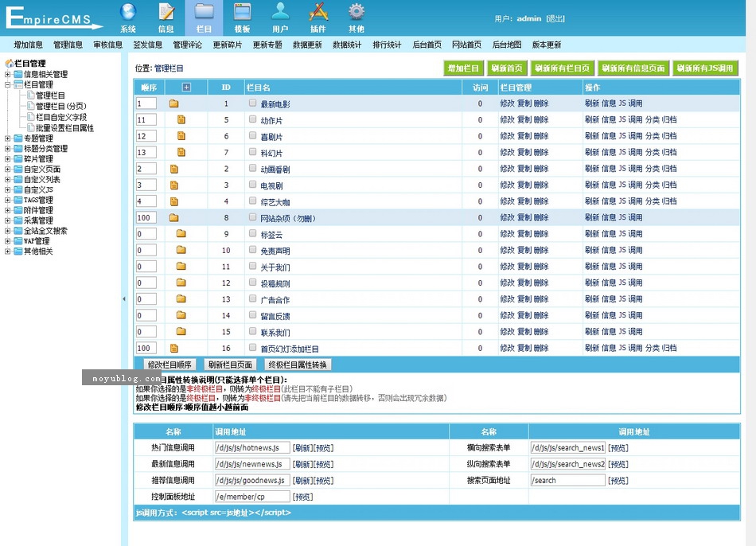Click the 增加栏目 button
The width and height of the screenshot is (756, 546).
tap(463, 68)
